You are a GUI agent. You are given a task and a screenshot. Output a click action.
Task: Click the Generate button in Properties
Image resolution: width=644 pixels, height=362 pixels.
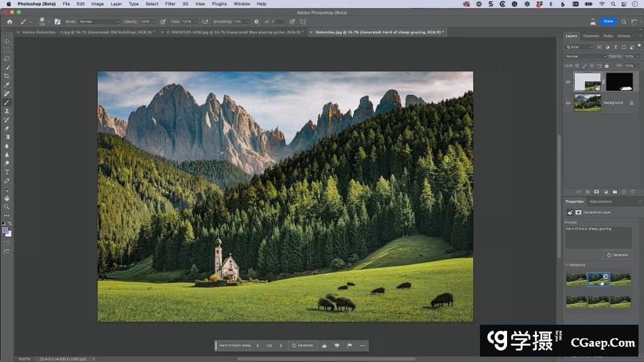point(617,255)
